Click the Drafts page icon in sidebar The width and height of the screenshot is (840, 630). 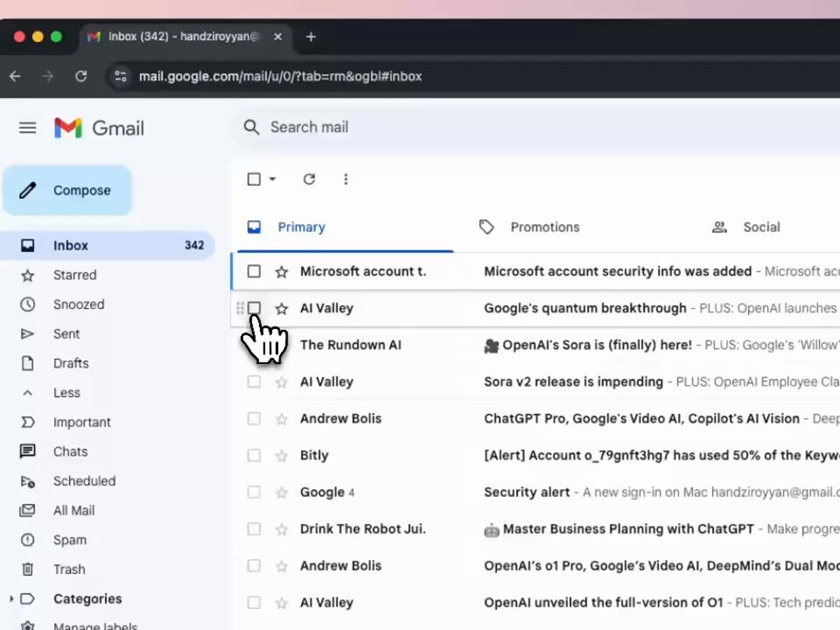(27, 363)
